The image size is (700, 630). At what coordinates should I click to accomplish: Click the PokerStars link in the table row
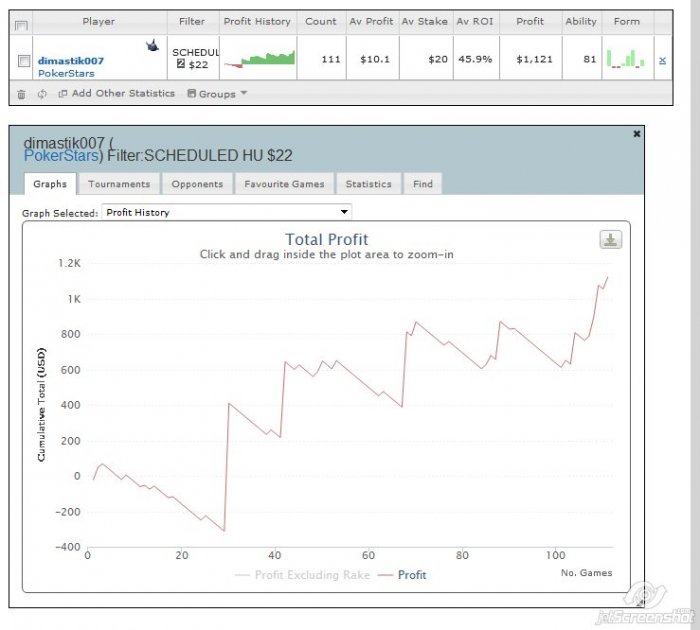tap(66, 73)
